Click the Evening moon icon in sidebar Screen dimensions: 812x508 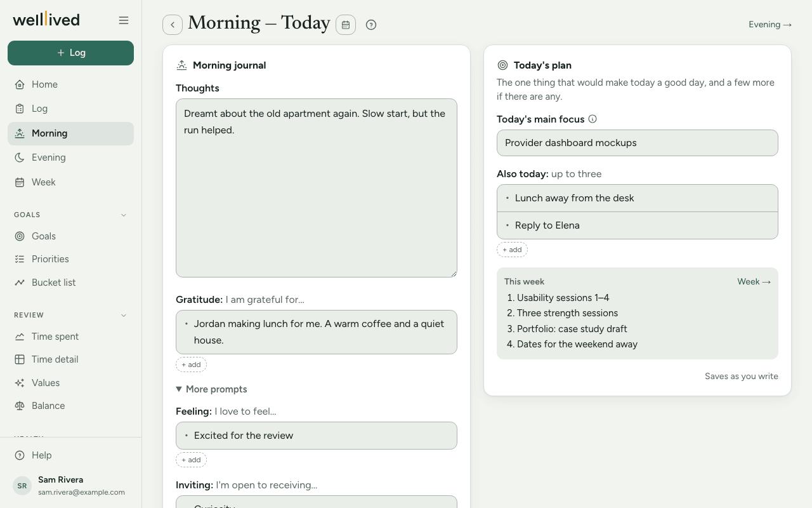[20, 157]
